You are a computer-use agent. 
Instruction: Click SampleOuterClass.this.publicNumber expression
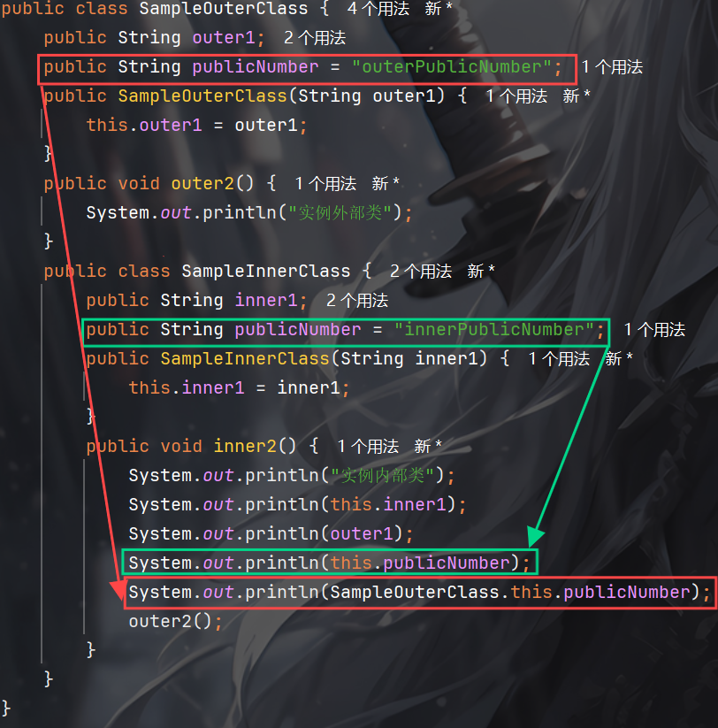510,593
